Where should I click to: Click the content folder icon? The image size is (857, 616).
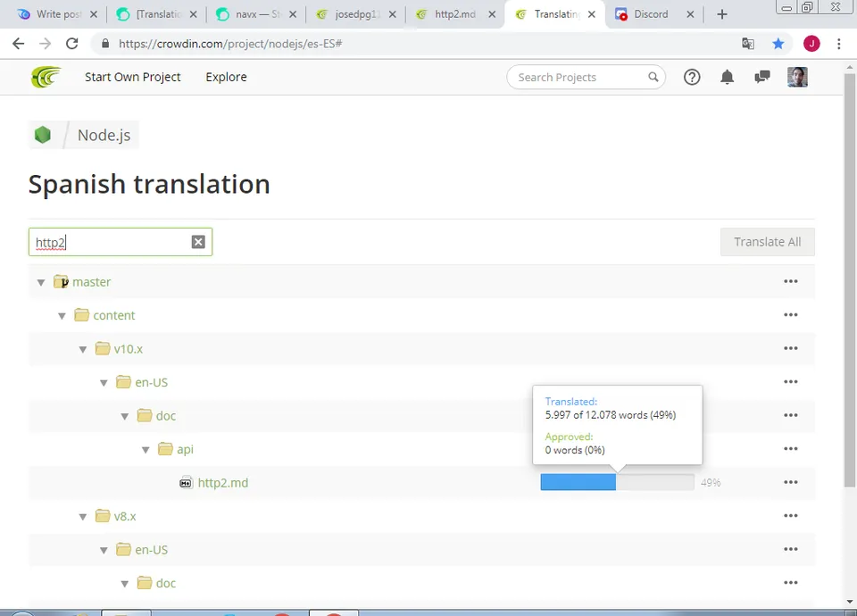(81, 315)
